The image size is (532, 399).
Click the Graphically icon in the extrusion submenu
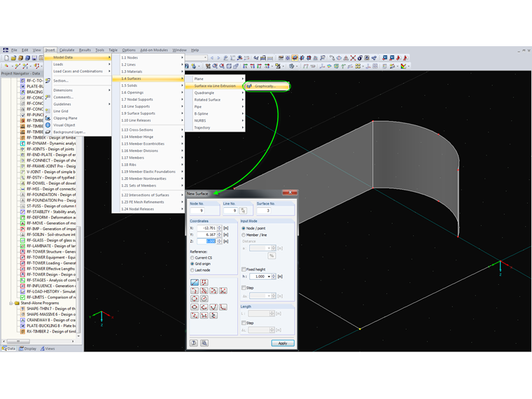249,86
